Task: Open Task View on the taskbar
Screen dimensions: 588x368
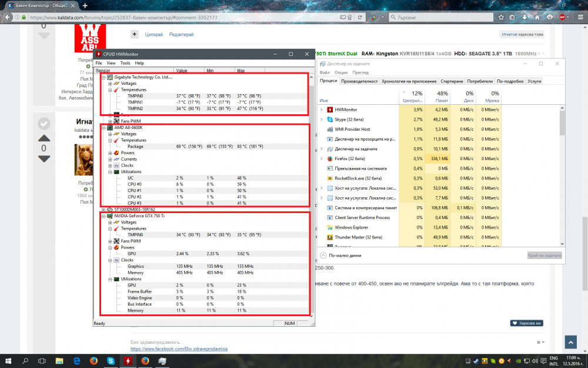Action: pos(42,361)
